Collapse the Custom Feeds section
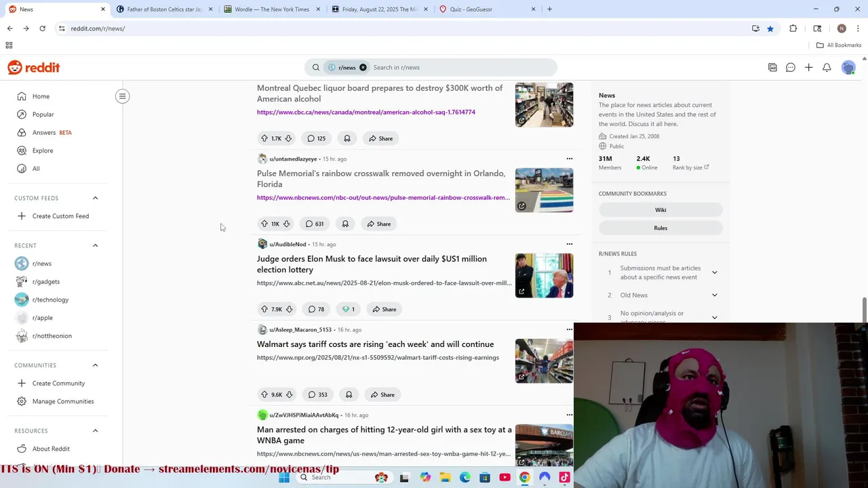The image size is (868, 488). [x=95, y=198]
